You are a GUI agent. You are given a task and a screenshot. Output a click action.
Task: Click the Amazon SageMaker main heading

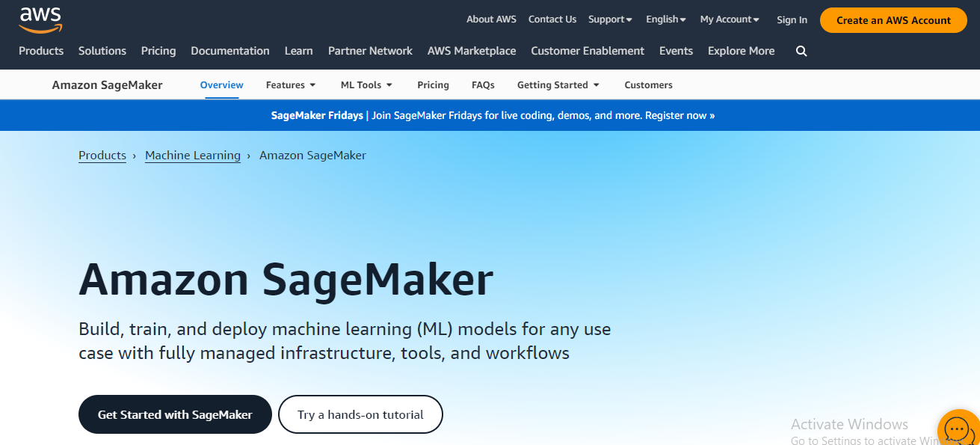[286, 280]
